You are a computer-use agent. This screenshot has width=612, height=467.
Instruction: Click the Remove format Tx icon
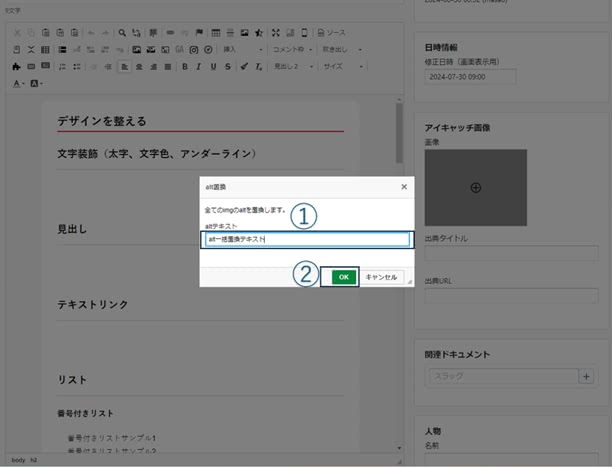tap(259, 67)
